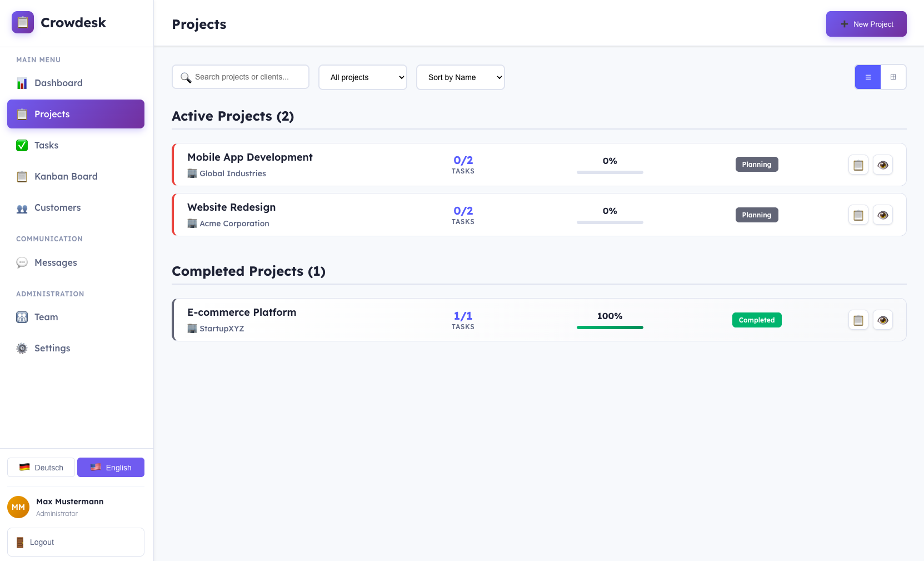Open Mobile App Development project title
The height and width of the screenshot is (561, 924).
click(x=250, y=157)
